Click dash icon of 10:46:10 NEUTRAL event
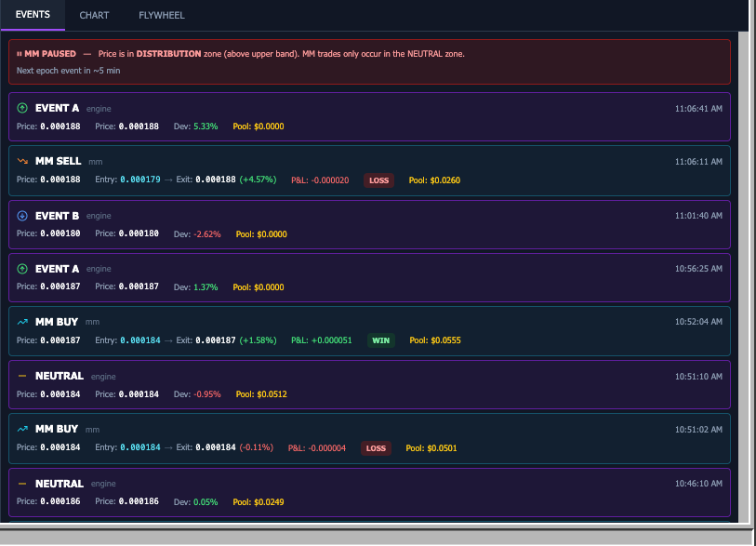The width and height of the screenshot is (756, 546). click(x=22, y=484)
